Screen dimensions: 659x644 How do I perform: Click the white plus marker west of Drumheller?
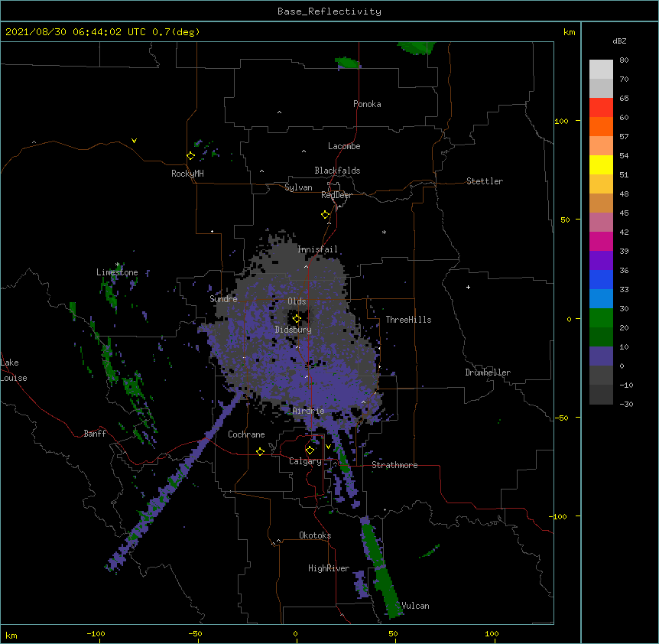[468, 287]
